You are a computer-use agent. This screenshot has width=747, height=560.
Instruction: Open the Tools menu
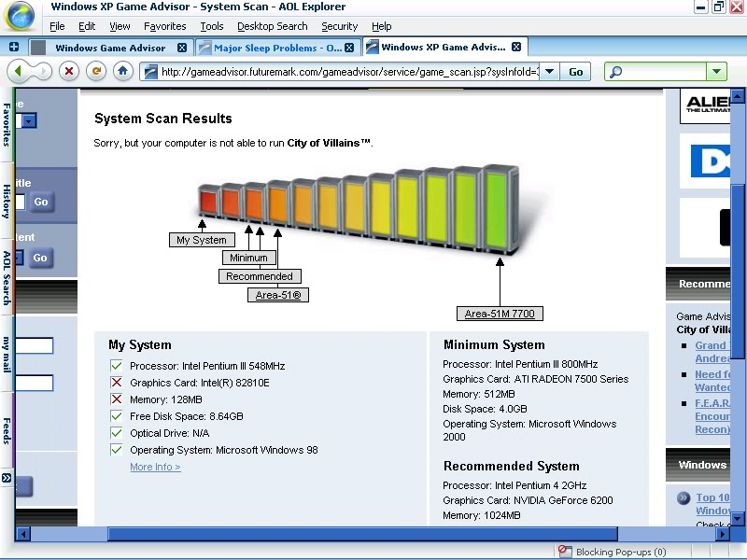(x=212, y=26)
